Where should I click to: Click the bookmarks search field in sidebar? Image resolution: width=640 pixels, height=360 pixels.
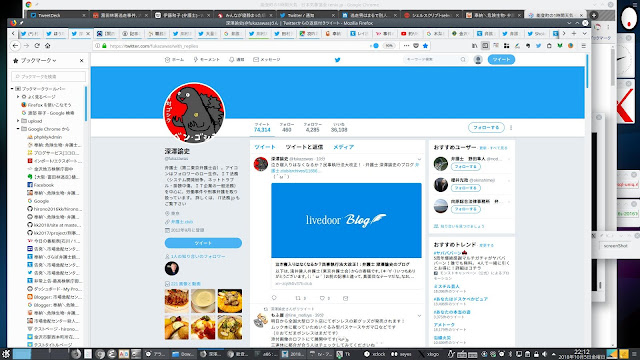(48, 76)
